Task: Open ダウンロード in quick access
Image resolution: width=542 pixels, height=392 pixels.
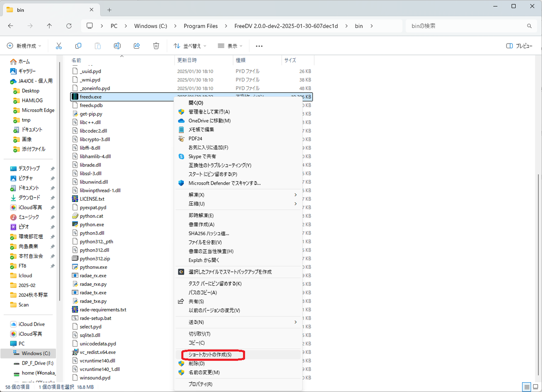Action: click(29, 197)
